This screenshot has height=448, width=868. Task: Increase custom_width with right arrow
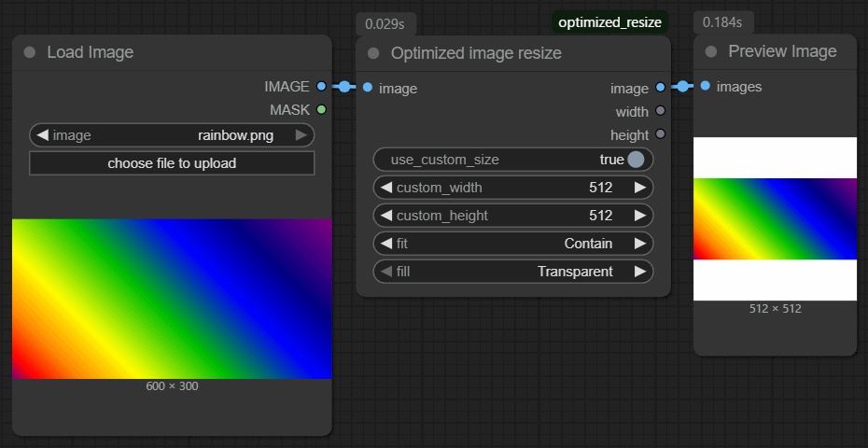(x=639, y=188)
